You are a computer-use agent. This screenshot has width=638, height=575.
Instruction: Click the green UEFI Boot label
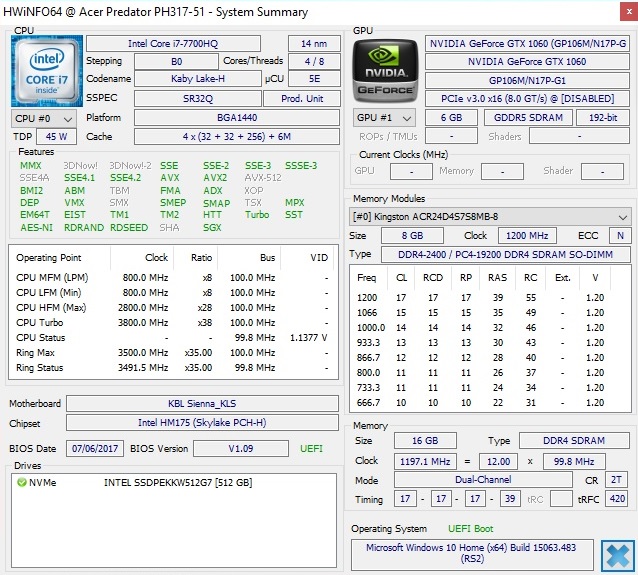coord(470,529)
